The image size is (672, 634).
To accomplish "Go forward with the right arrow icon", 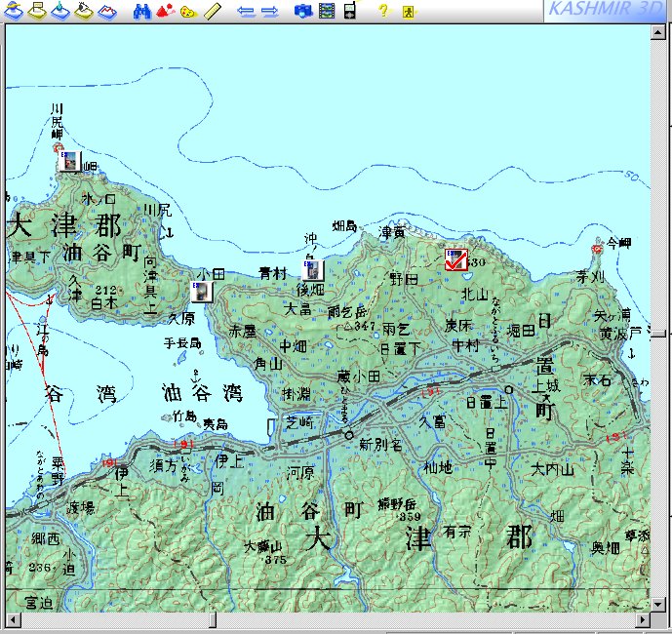I will [270, 12].
